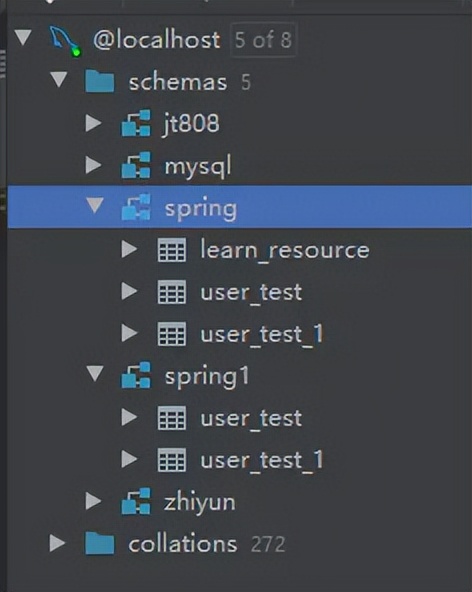The image size is (472, 592).
Task: Select user_test table under spring
Action: pyautogui.click(x=251, y=293)
